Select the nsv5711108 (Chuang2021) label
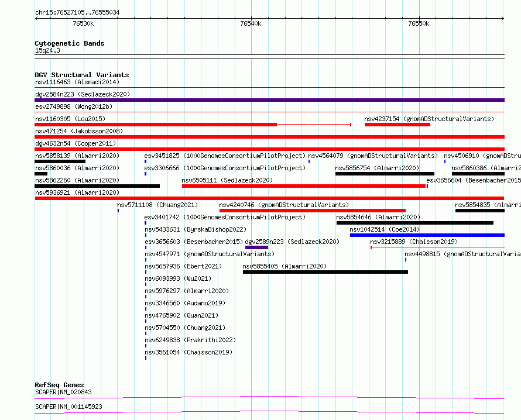This screenshot has height=420, width=521. [157, 205]
